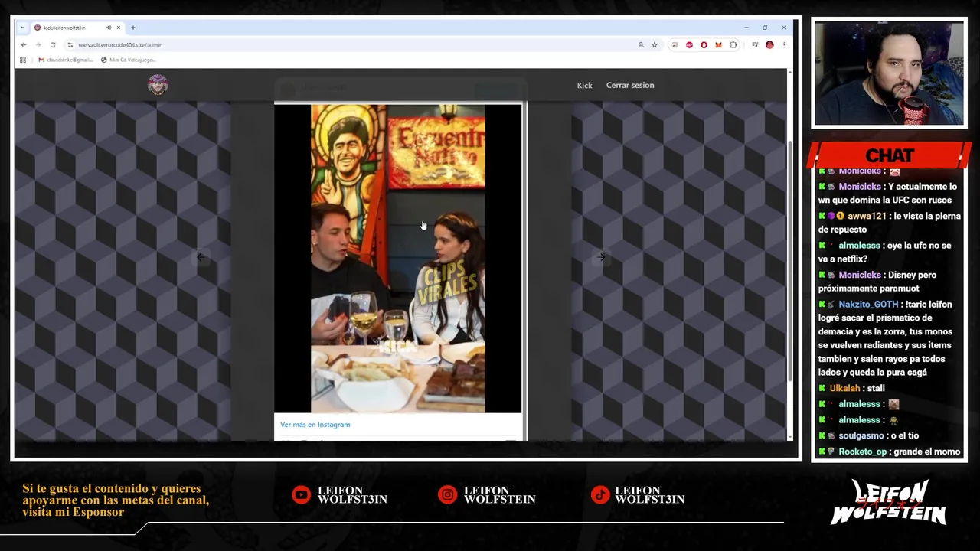Click the page vertical scrollbar
This screenshot has height=551, width=980.
pos(789,260)
